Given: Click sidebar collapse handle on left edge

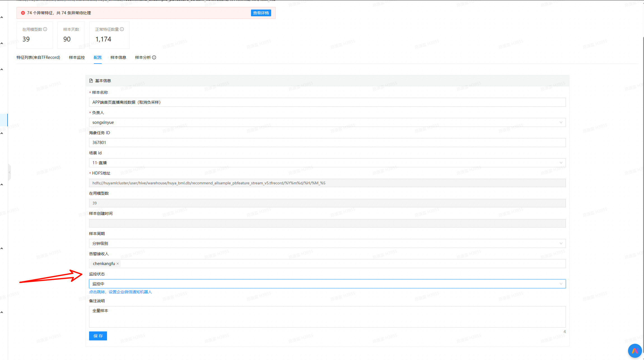Looking at the screenshot, I should tap(9, 172).
